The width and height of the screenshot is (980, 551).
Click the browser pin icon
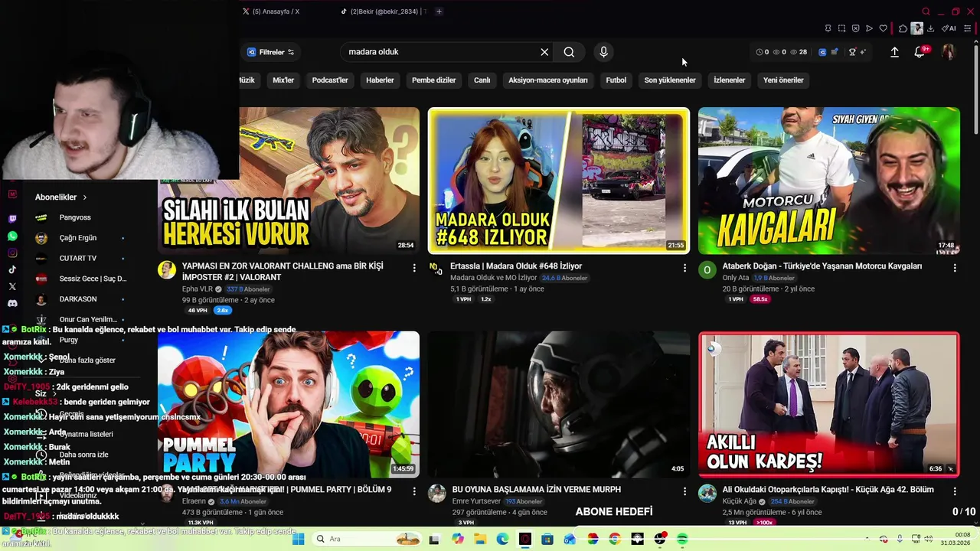828,28
